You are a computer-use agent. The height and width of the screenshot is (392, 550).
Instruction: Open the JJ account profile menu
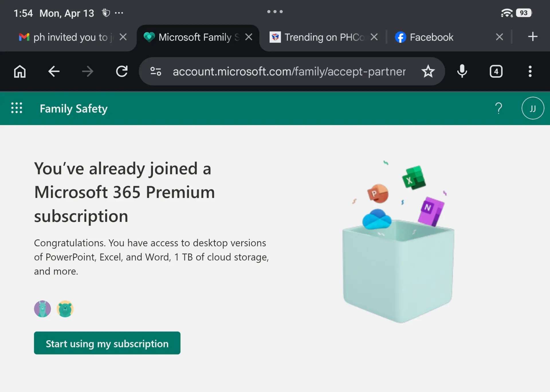point(533,108)
